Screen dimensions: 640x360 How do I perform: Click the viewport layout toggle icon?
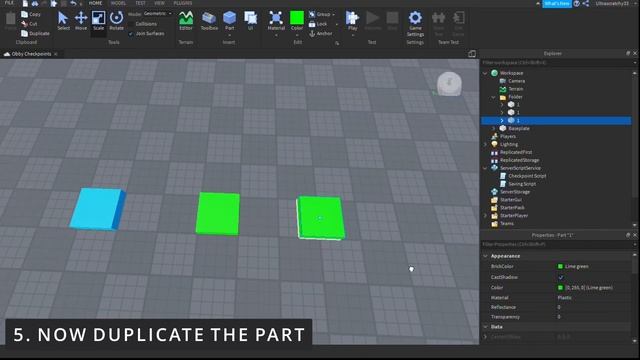point(472,54)
